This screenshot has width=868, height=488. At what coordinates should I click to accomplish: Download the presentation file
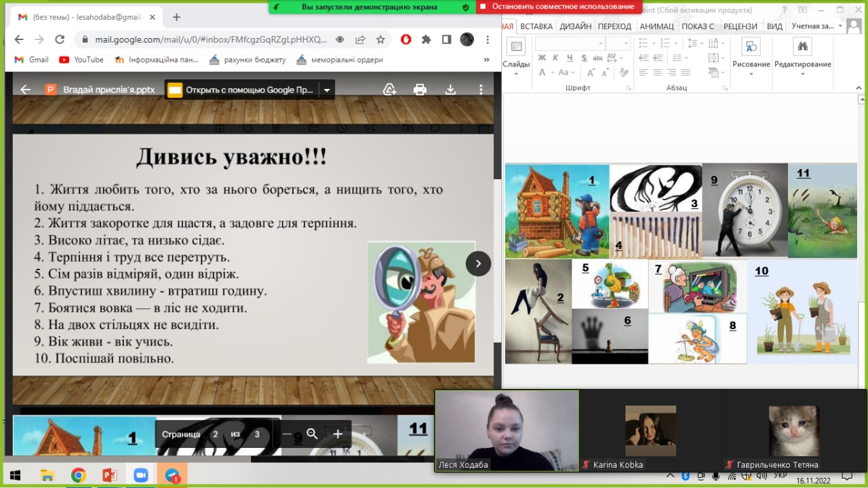tap(450, 90)
